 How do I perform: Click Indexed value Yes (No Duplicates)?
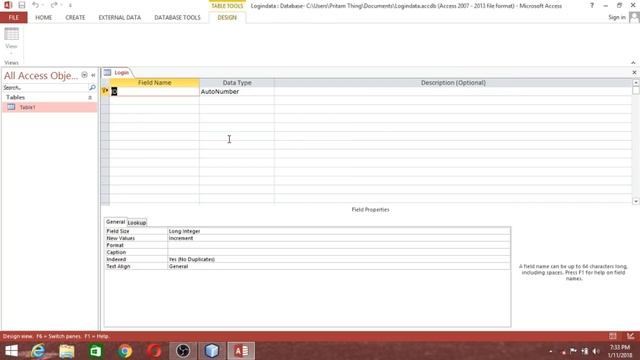(339, 259)
